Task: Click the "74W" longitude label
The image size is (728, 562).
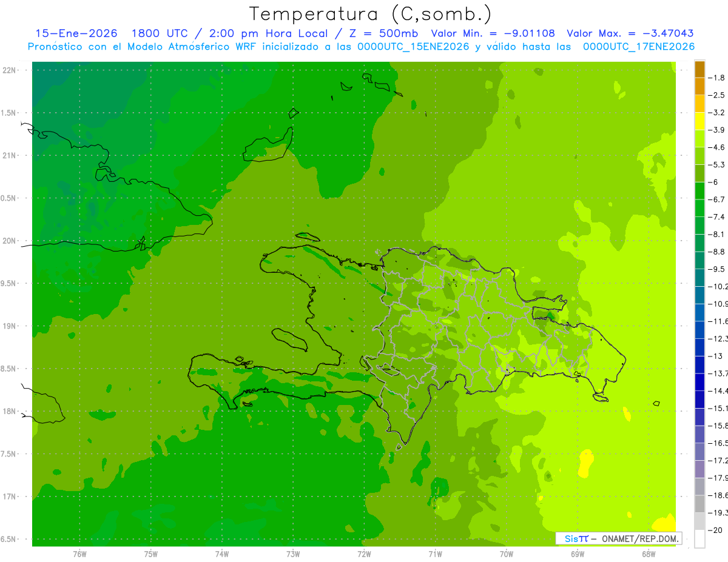Action: tap(222, 554)
